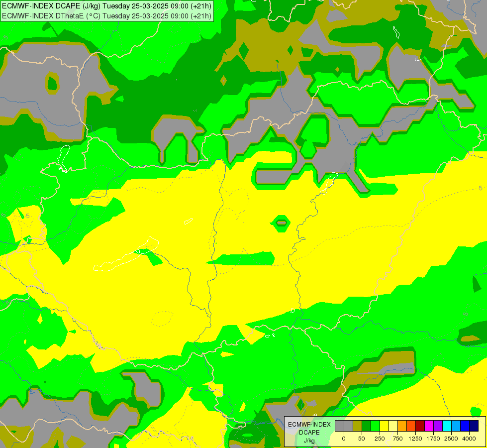This screenshot has width=487, height=448.
Task: Click the legend scale value '250'
Action: point(380,439)
